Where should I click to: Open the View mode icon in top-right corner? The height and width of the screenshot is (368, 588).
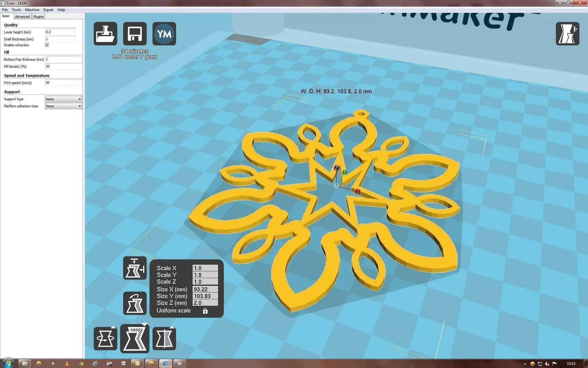567,34
